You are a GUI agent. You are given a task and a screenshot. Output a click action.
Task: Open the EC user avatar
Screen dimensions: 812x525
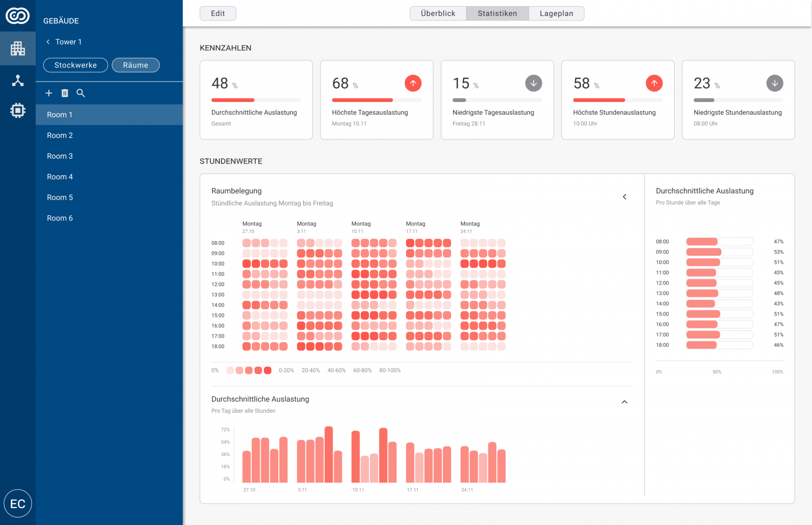point(18,503)
